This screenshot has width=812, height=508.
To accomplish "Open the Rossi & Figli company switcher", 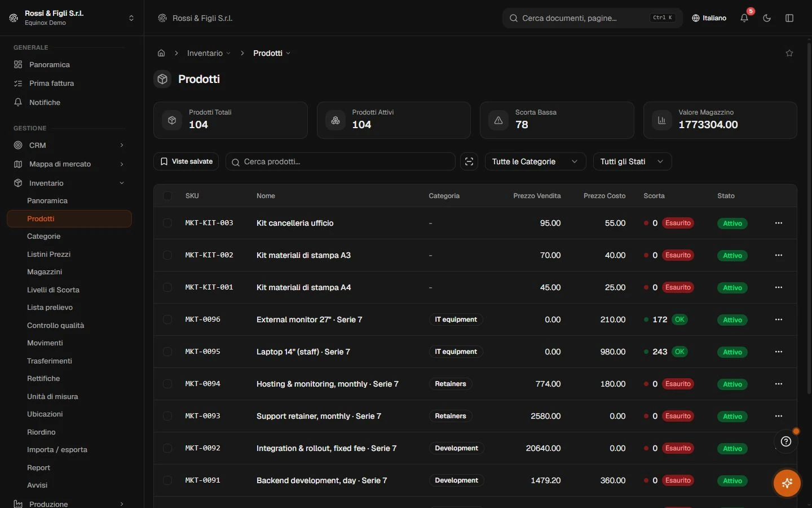I will 72,18.
